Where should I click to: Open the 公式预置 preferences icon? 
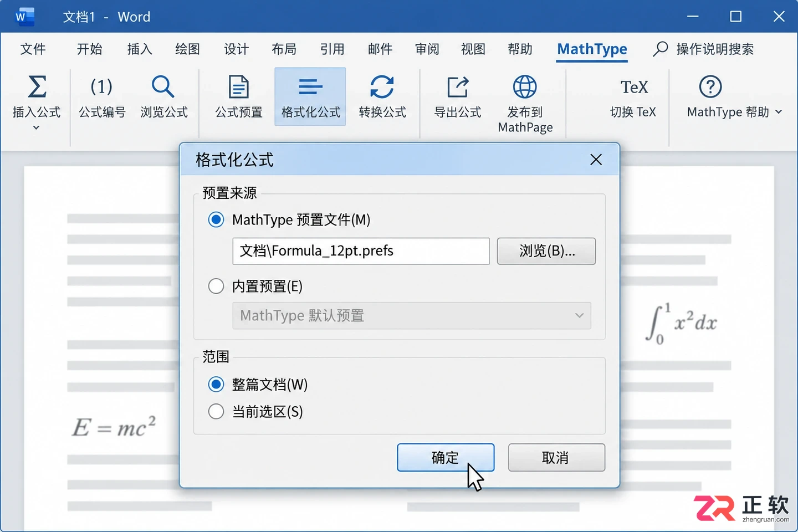tap(239, 87)
